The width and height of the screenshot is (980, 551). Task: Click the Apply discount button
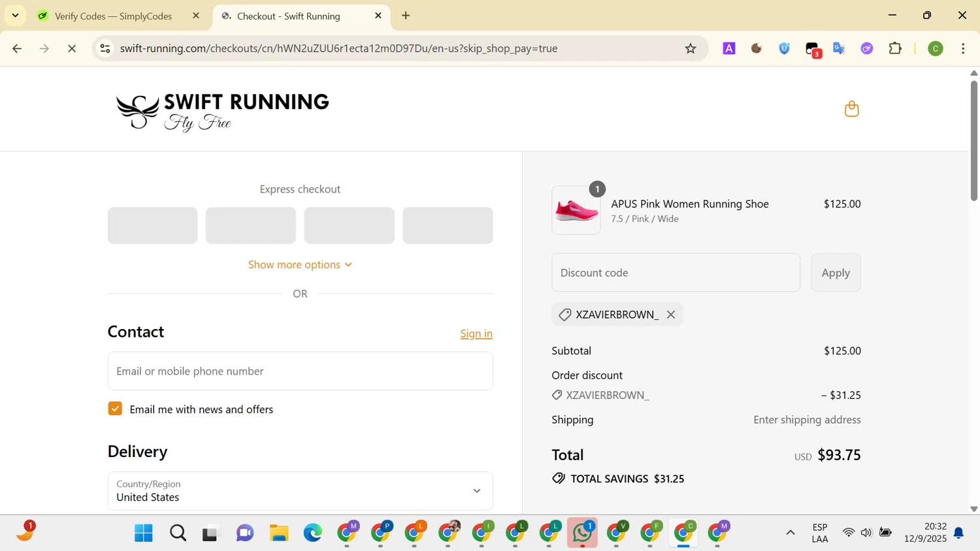pyautogui.click(x=836, y=273)
